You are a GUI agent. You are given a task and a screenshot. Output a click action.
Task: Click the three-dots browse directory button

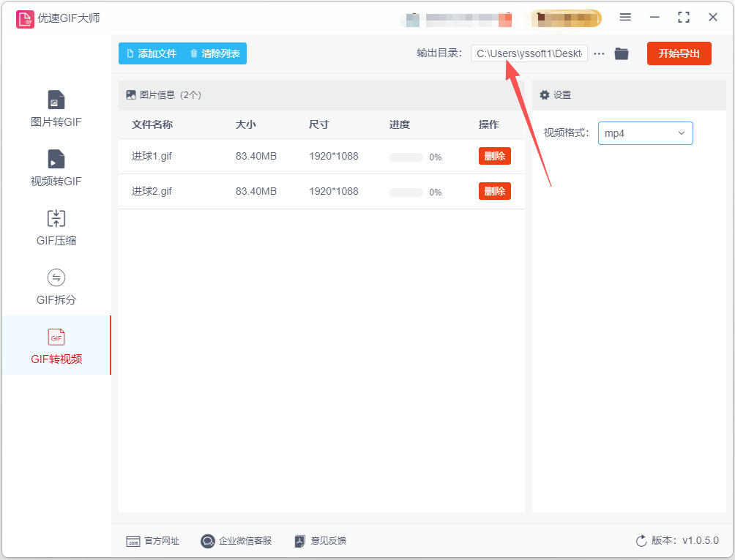599,54
